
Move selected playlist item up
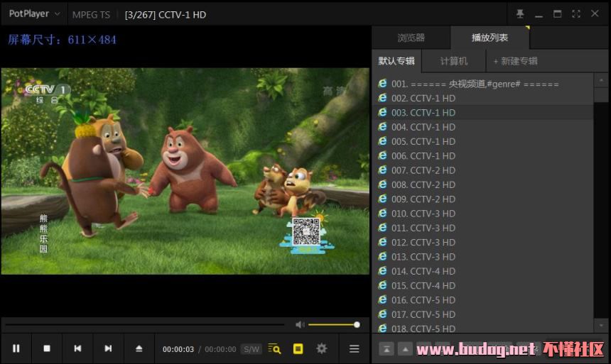(x=405, y=349)
